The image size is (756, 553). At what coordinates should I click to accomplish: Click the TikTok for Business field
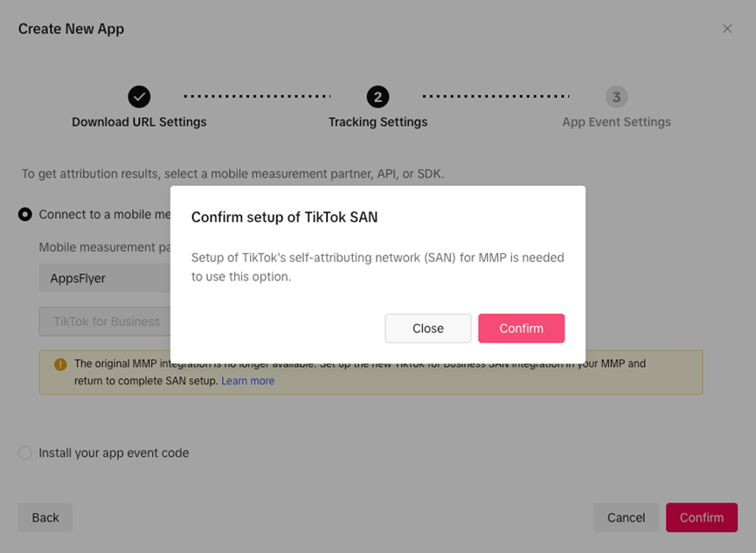(105, 321)
